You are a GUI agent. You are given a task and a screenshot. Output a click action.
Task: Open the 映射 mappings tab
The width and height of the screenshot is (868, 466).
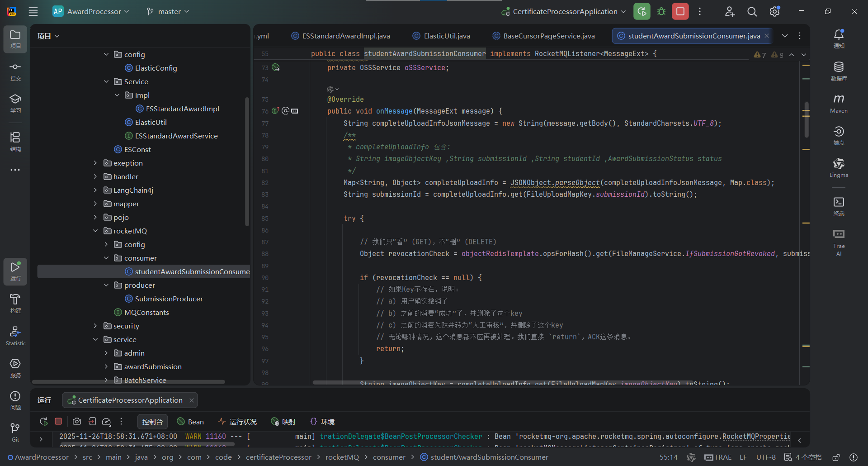coord(283,422)
